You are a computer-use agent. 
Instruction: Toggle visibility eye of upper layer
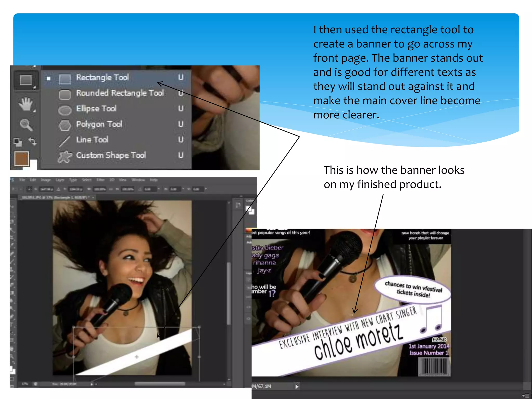tap(249, 307)
